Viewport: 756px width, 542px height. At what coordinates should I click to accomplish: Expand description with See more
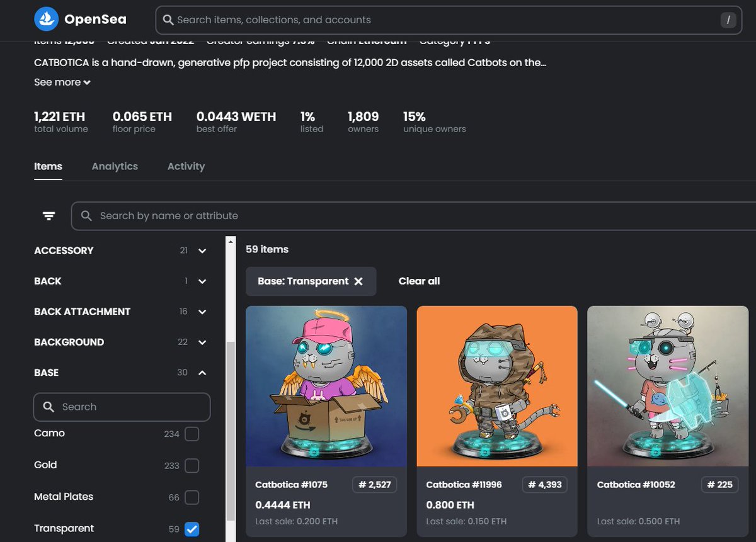[62, 82]
